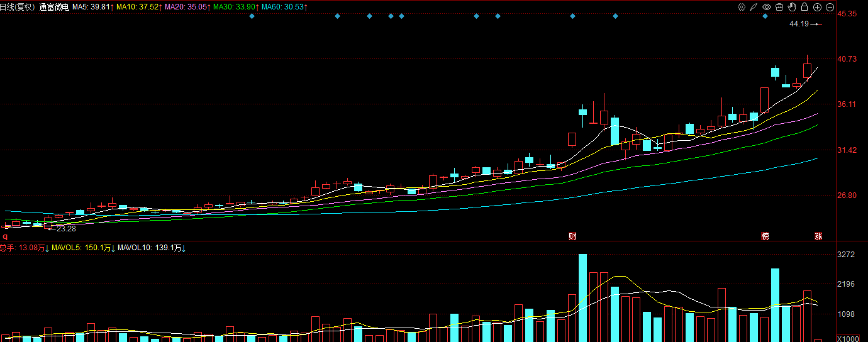This screenshot has height=342, width=868.
Task: Zoom in with plus icon
Action: coord(817,7)
